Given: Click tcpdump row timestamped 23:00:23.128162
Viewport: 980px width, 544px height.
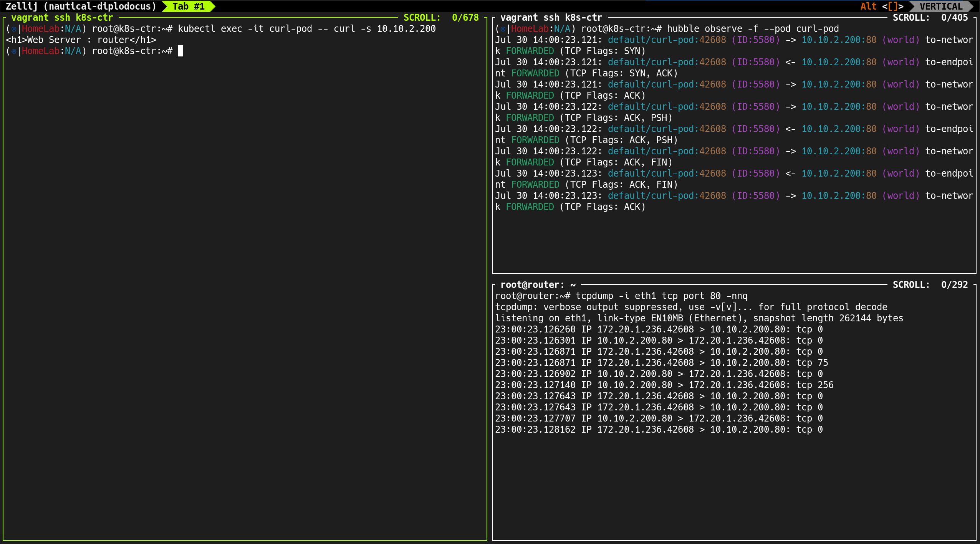Looking at the screenshot, I should click(x=659, y=430).
